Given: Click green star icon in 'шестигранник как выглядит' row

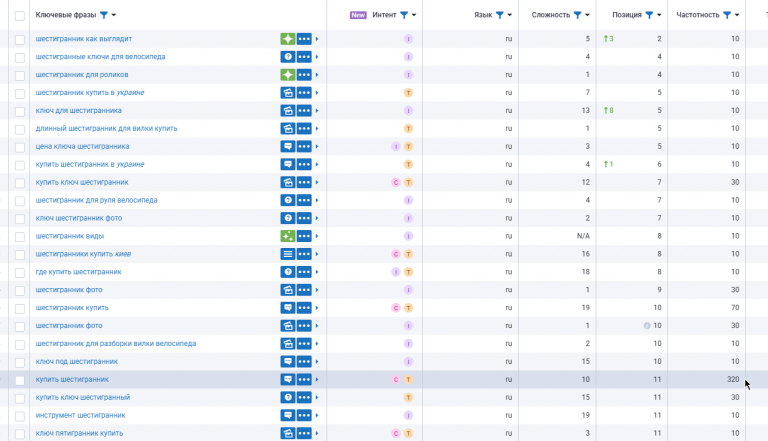Looking at the screenshot, I should tap(288, 39).
